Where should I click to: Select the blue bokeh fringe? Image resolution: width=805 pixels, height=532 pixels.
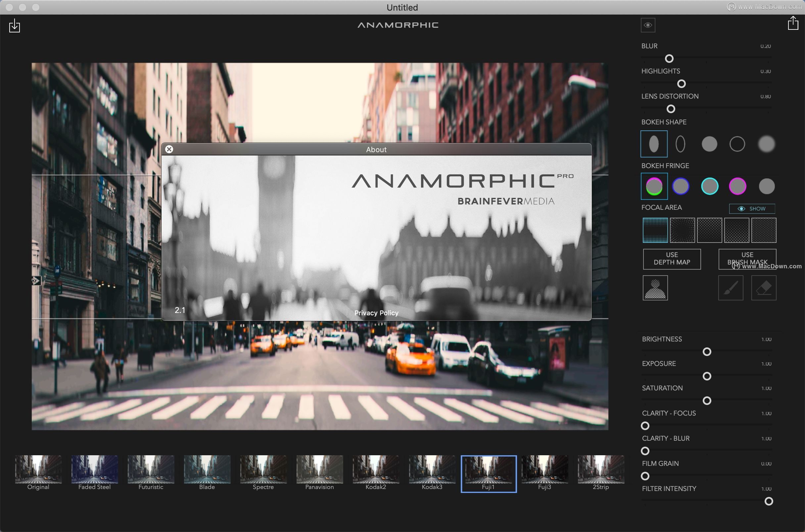click(681, 186)
